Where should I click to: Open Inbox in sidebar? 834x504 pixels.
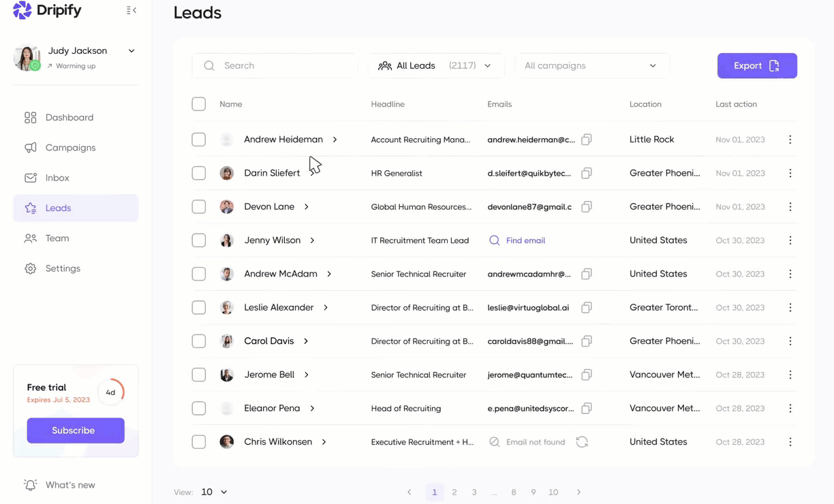click(x=76, y=178)
